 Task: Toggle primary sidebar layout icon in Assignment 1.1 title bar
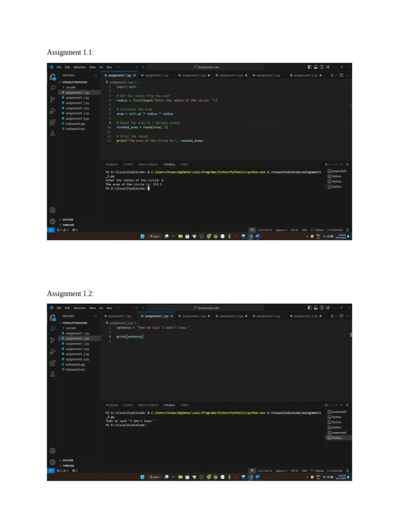[310, 67]
